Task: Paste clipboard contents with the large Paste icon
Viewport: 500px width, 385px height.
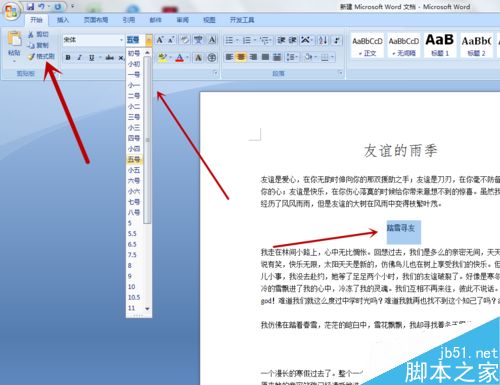Action: (x=14, y=39)
